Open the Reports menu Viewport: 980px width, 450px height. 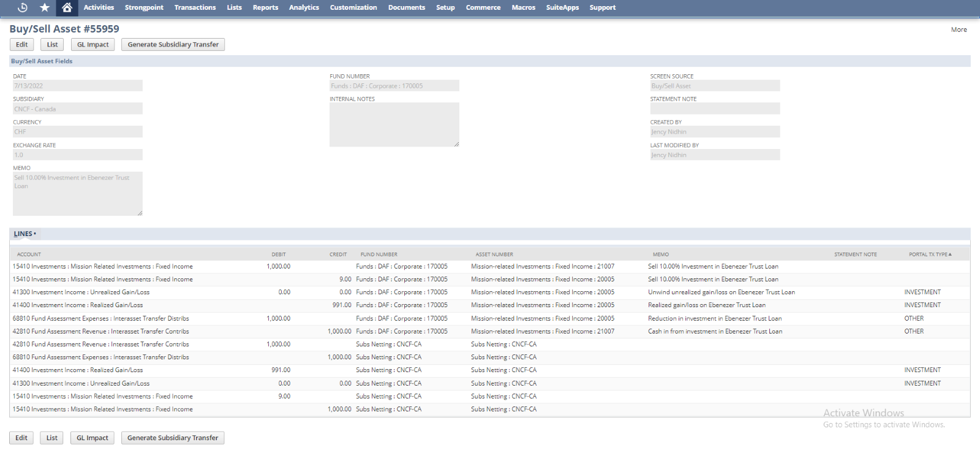(x=265, y=7)
